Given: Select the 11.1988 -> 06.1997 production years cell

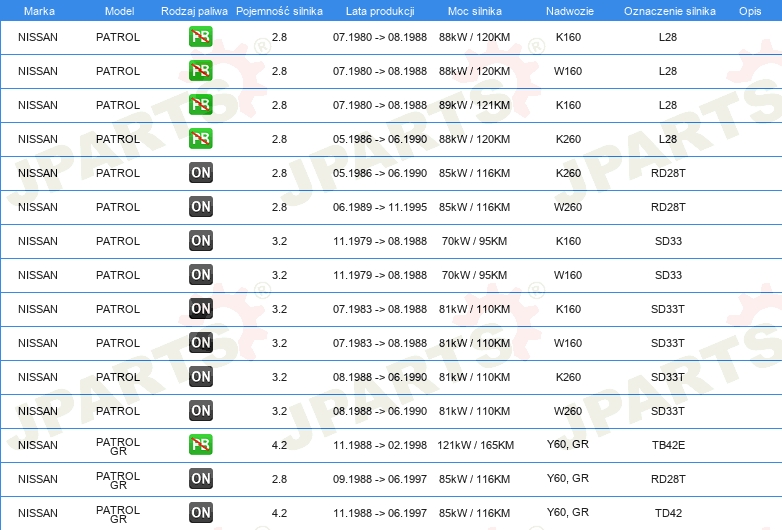Looking at the screenshot, I should (380, 513).
